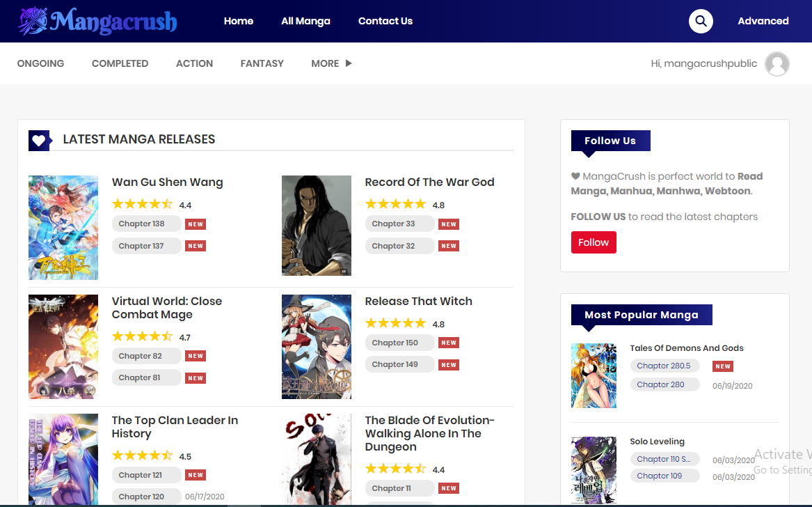Open Release That Witch Chapter 149

[x=400, y=364]
